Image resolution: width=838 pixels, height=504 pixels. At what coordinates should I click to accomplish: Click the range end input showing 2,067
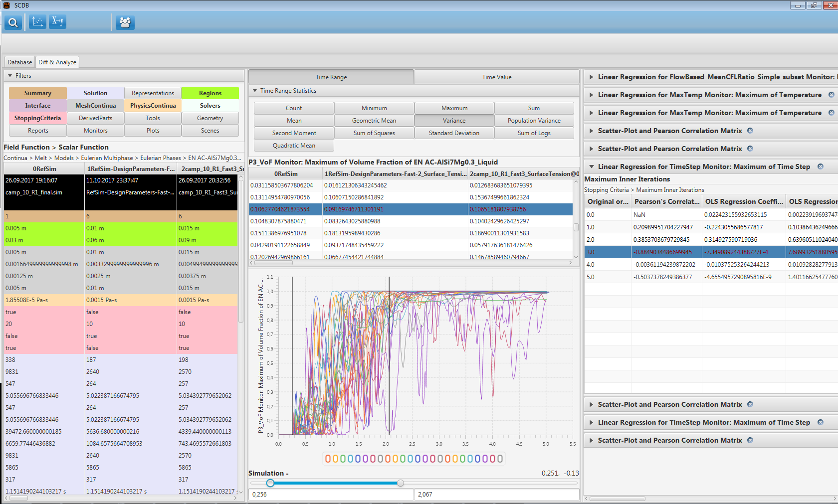496,494
